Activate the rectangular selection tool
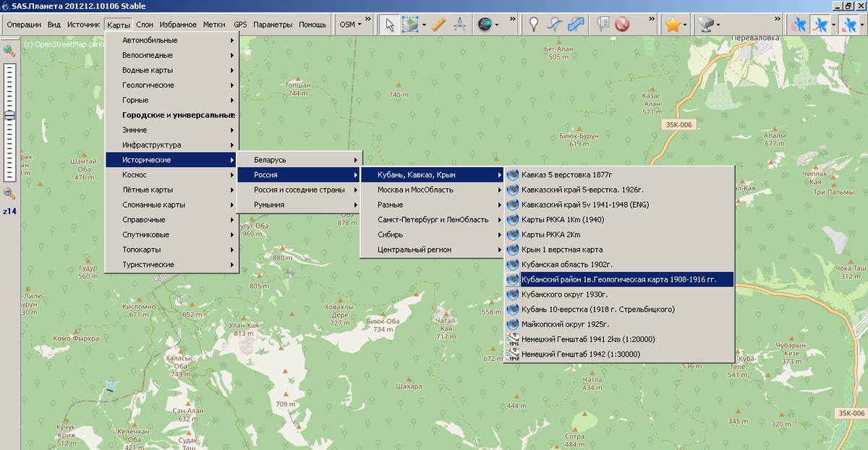This screenshot has height=450, width=868. 411,25
